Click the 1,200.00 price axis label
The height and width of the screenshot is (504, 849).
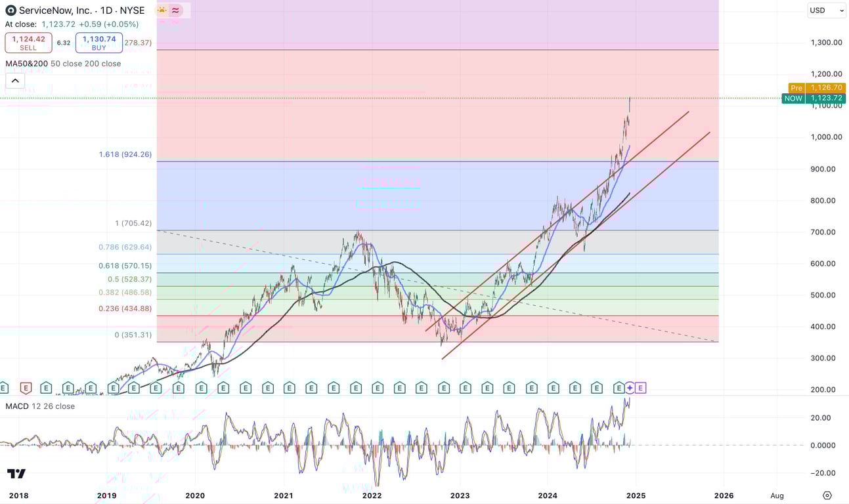(x=825, y=74)
